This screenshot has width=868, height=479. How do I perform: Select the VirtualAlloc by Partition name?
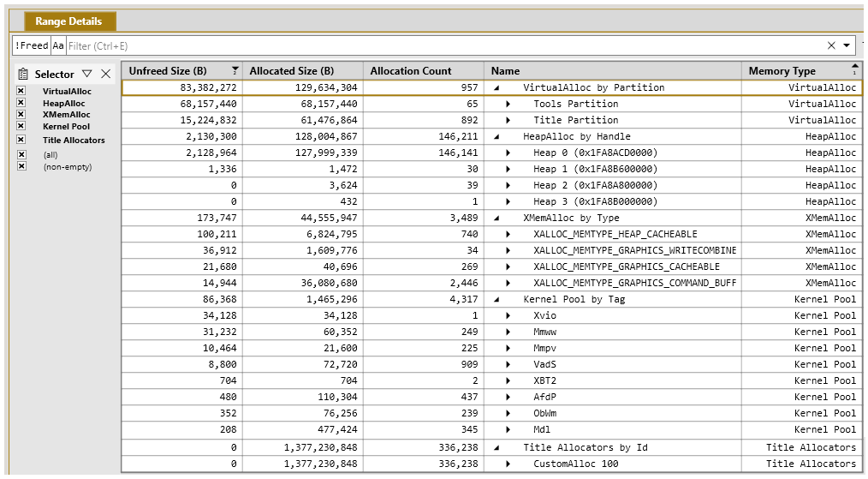[593, 87]
